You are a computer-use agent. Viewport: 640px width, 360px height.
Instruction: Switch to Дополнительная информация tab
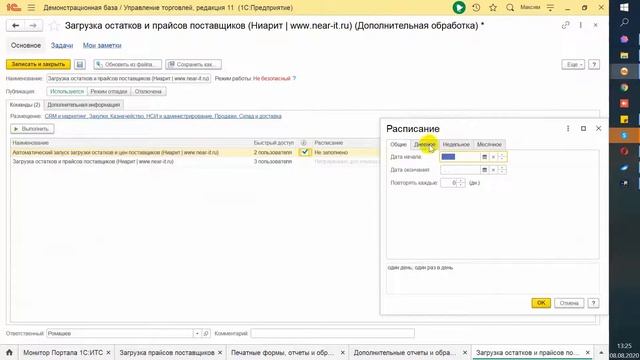(84, 105)
